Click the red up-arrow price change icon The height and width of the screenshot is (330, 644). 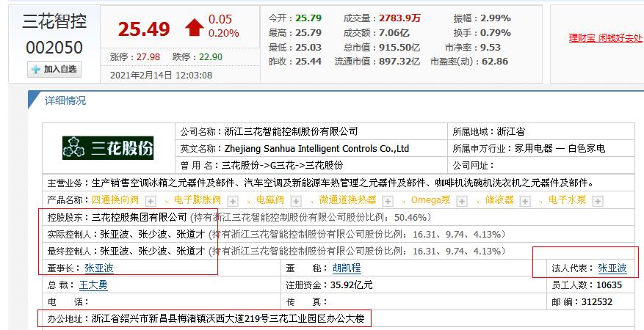click(x=194, y=27)
